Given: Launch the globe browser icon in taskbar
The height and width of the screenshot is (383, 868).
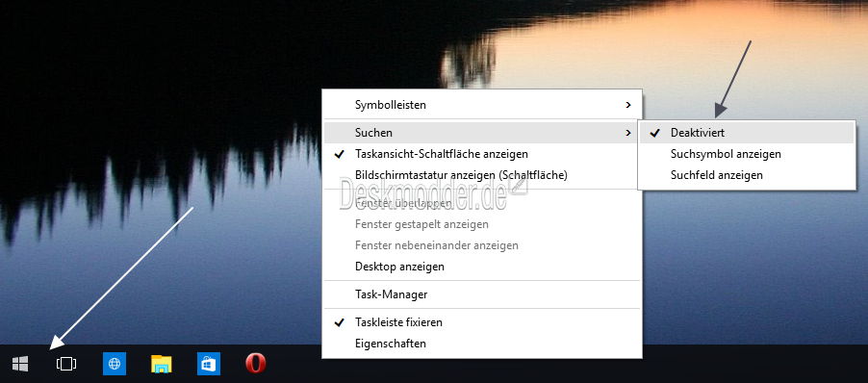Looking at the screenshot, I should click(115, 364).
